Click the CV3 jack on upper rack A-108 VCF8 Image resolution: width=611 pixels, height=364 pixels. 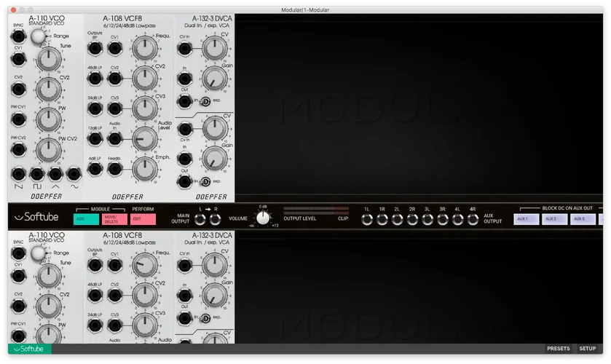tap(114, 108)
